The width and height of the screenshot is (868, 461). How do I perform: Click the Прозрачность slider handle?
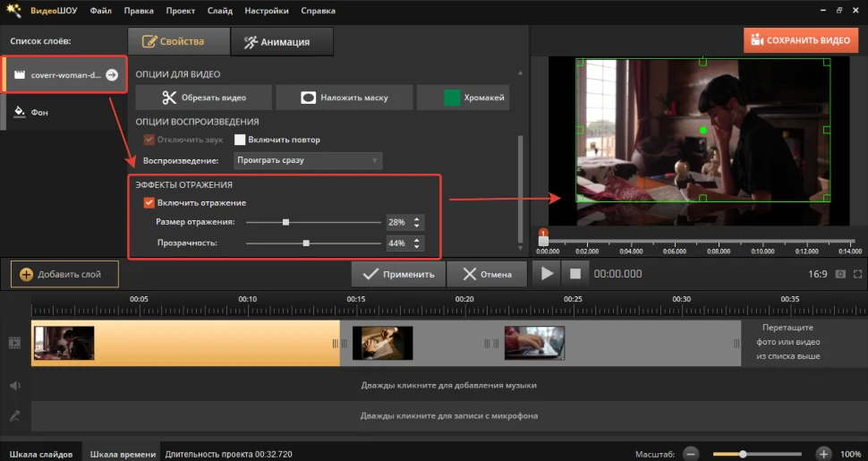click(306, 243)
